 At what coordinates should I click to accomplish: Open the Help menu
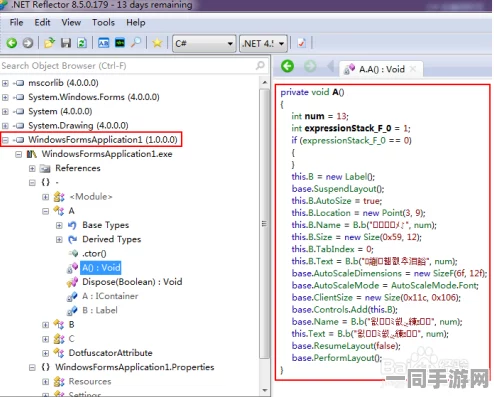point(135,22)
